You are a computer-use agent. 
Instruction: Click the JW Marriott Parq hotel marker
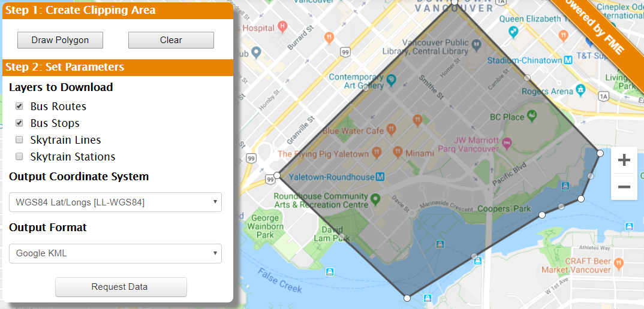coord(506,143)
